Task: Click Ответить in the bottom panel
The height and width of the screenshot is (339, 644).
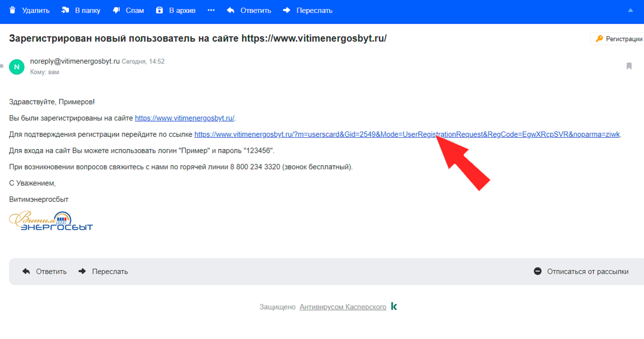Action: [51, 272]
